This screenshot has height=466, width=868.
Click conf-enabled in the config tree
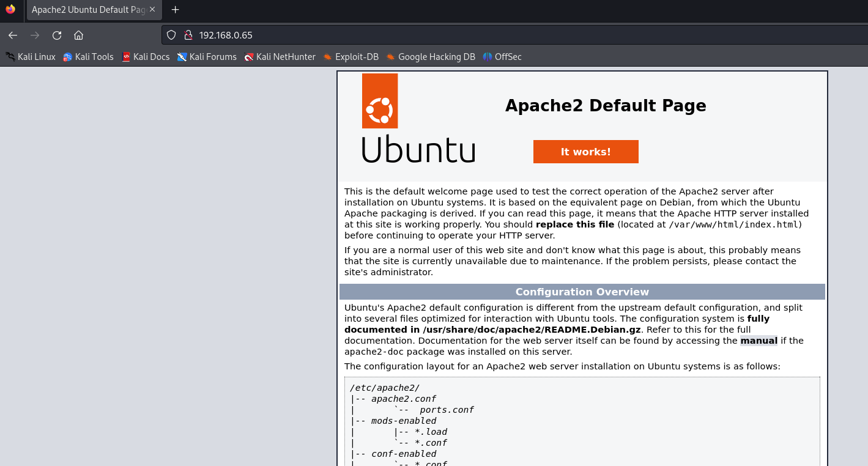tap(404, 454)
